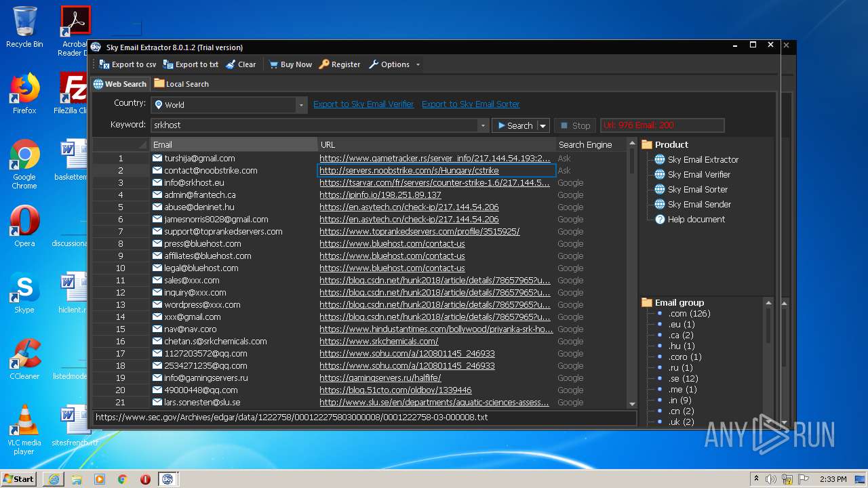Screen dimensions: 868x488
Task: Show hidden tray icons arrow
Action: coord(756,479)
